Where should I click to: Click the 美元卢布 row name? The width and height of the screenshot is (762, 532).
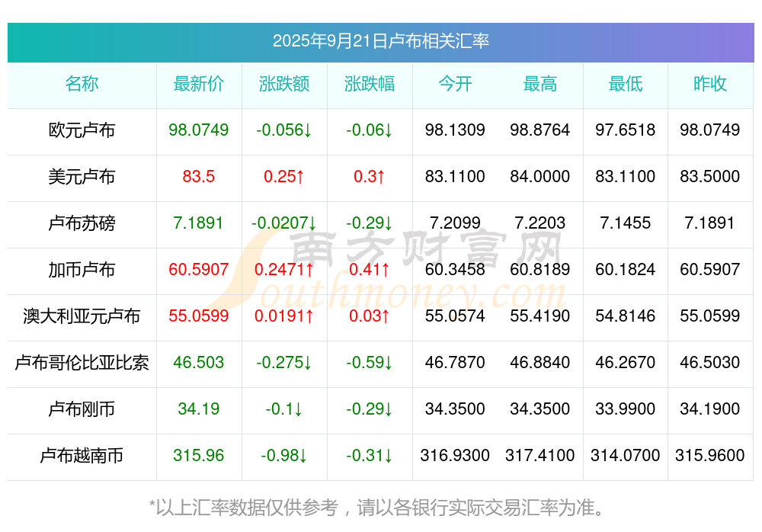click(82, 177)
